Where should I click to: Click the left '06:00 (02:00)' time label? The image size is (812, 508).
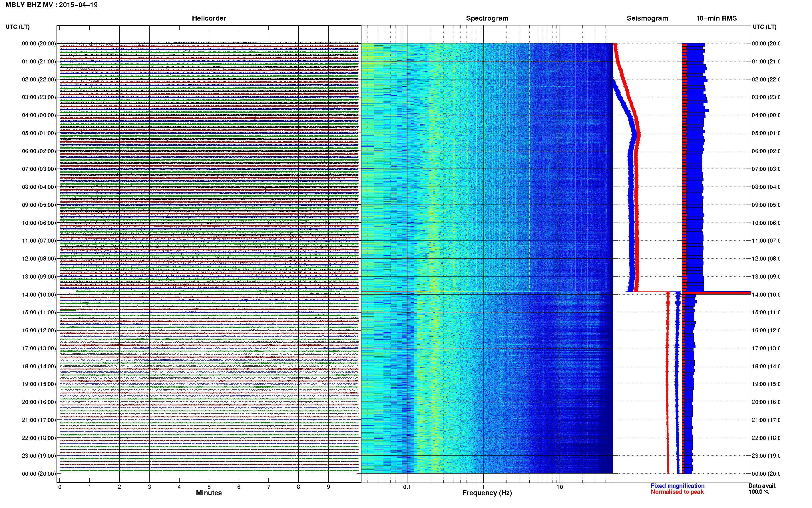click(39, 151)
